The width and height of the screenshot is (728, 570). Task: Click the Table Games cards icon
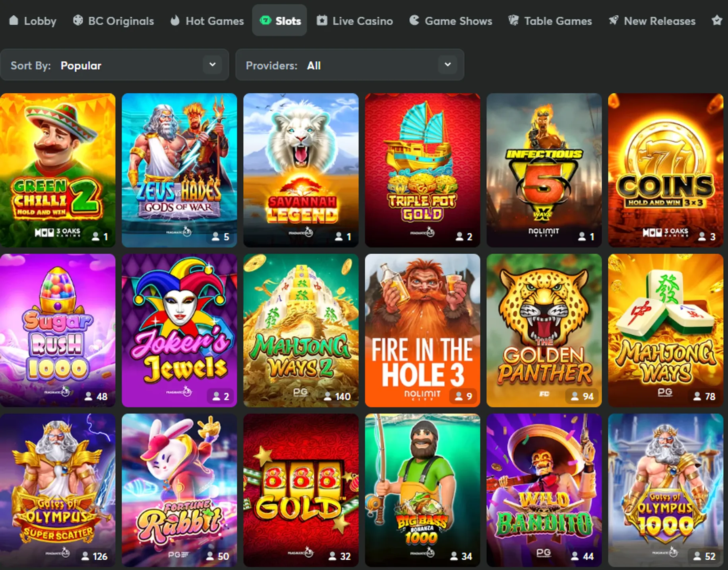(513, 20)
